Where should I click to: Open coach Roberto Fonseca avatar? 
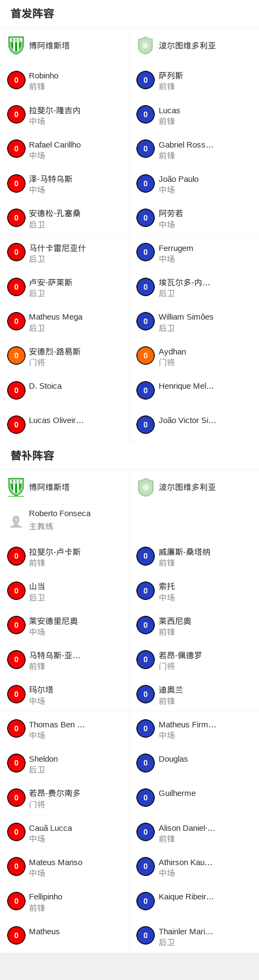click(x=16, y=521)
